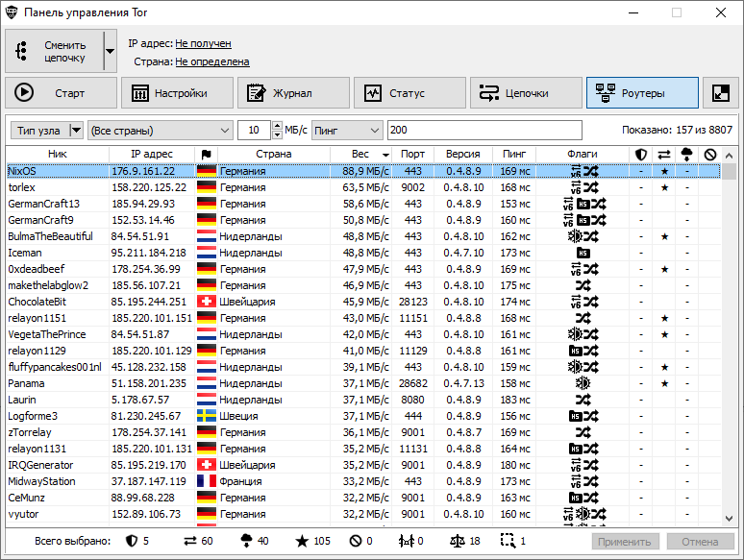The image size is (744, 560).
Task: Click the favorites star counter showing 105
Action: 312,541
